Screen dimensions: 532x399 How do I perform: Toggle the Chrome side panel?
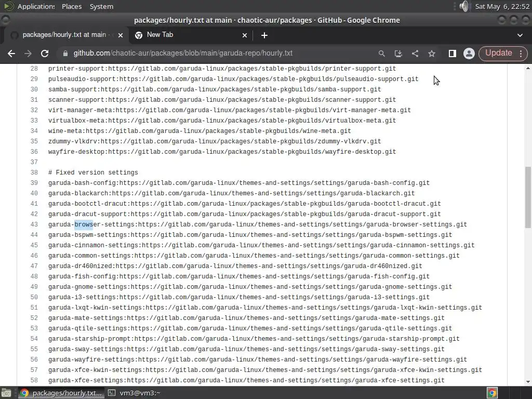pyautogui.click(x=453, y=54)
